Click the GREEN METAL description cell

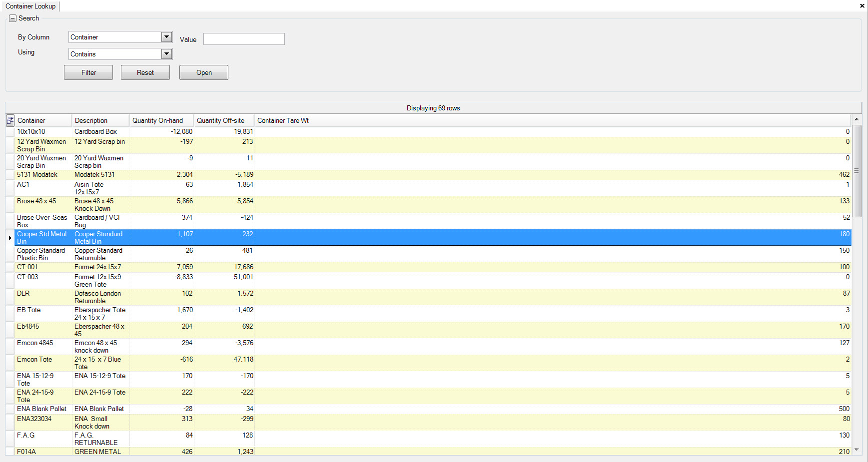(x=101, y=452)
